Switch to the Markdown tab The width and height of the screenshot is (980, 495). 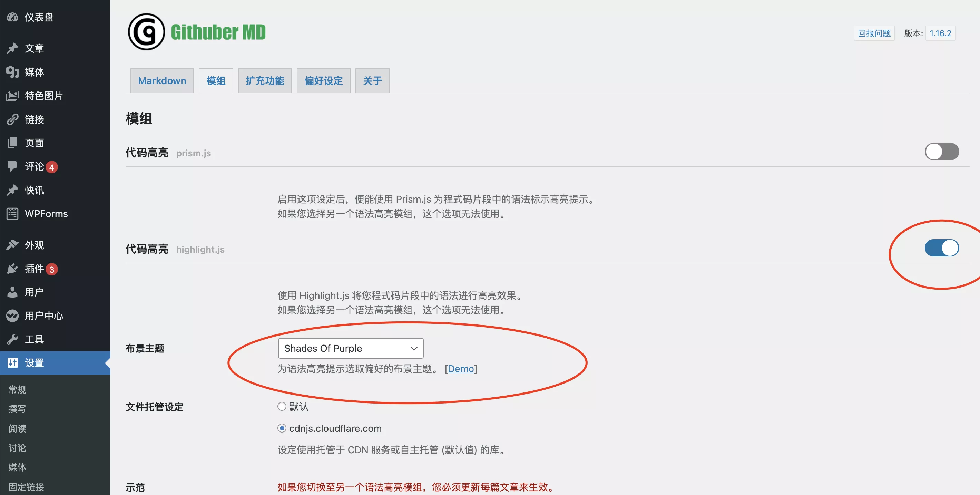click(x=162, y=81)
